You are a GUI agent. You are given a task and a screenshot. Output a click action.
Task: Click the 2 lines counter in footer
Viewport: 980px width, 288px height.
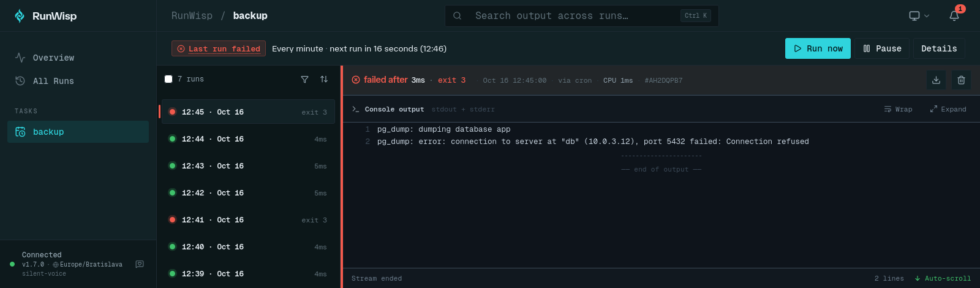[x=889, y=278]
